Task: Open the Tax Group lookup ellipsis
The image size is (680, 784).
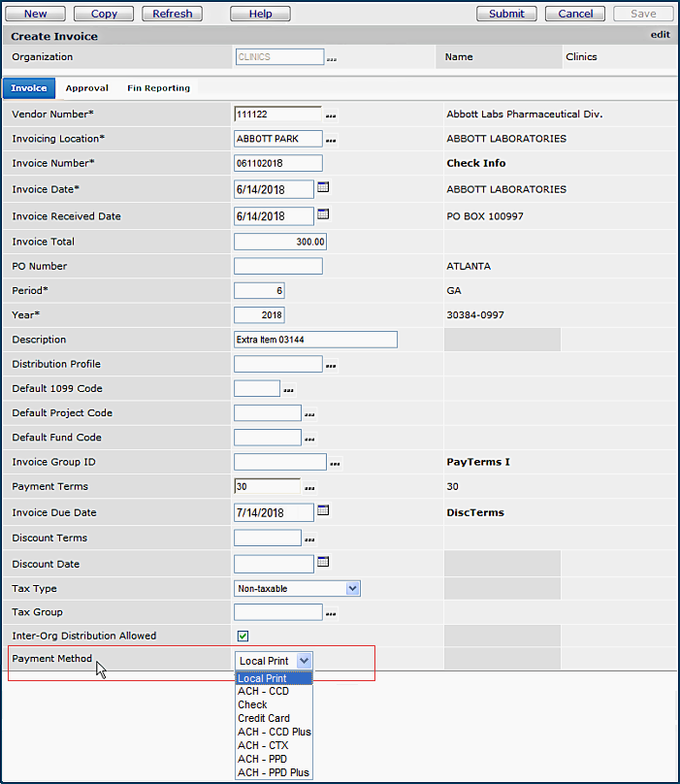Action: (331, 613)
